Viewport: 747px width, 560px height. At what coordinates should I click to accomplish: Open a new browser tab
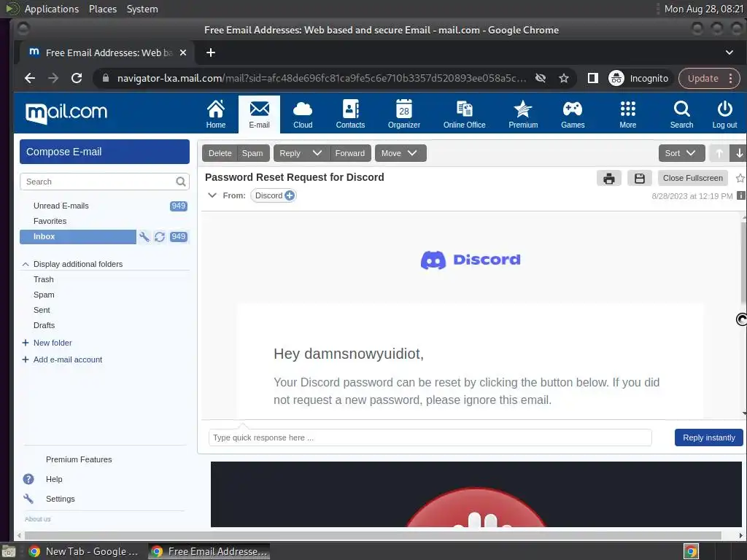click(x=211, y=52)
